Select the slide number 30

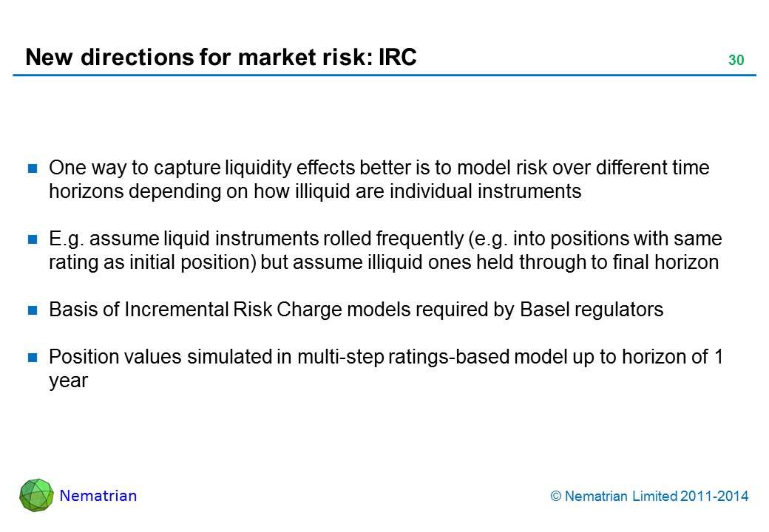click(735, 61)
